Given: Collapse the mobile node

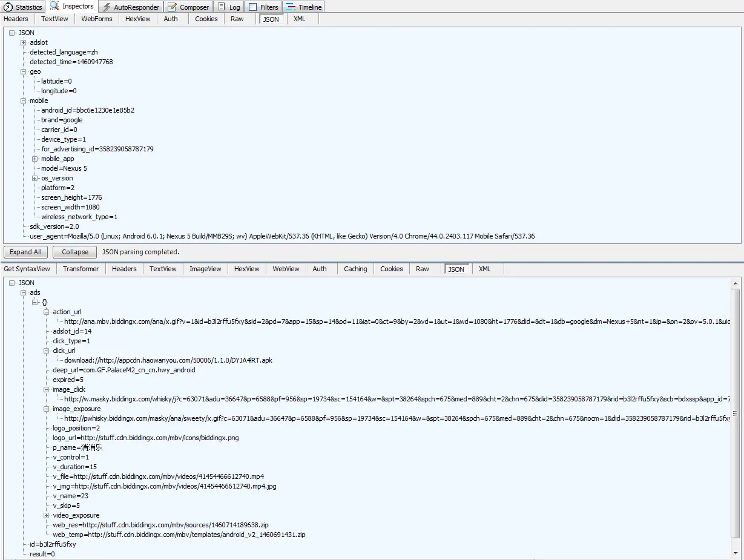Looking at the screenshot, I should click(x=24, y=100).
